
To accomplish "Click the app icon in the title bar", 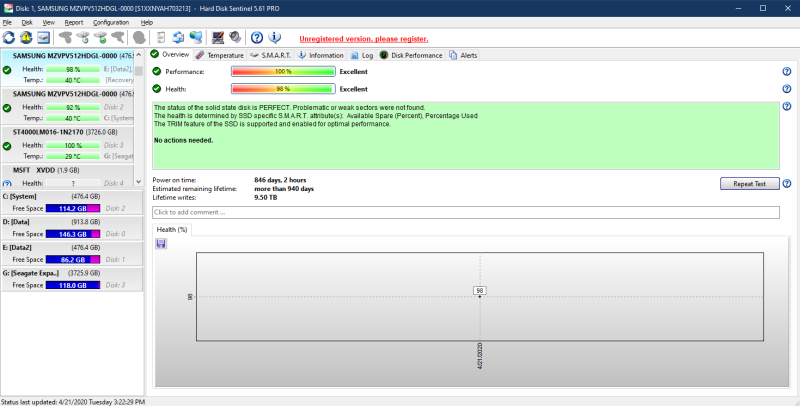I will (x=8, y=8).
